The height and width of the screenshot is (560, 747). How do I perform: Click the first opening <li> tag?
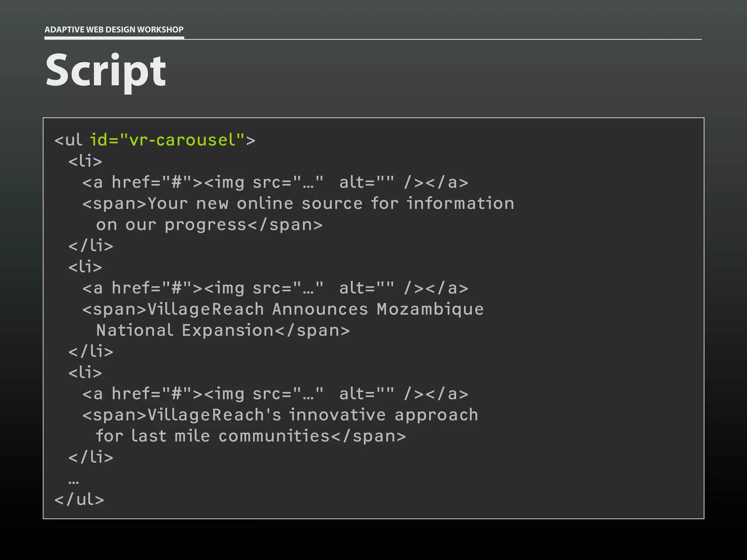pyautogui.click(x=85, y=161)
